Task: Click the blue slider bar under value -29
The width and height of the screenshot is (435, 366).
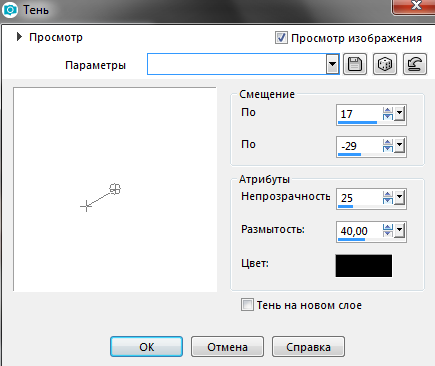Action: (x=349, y=154)
